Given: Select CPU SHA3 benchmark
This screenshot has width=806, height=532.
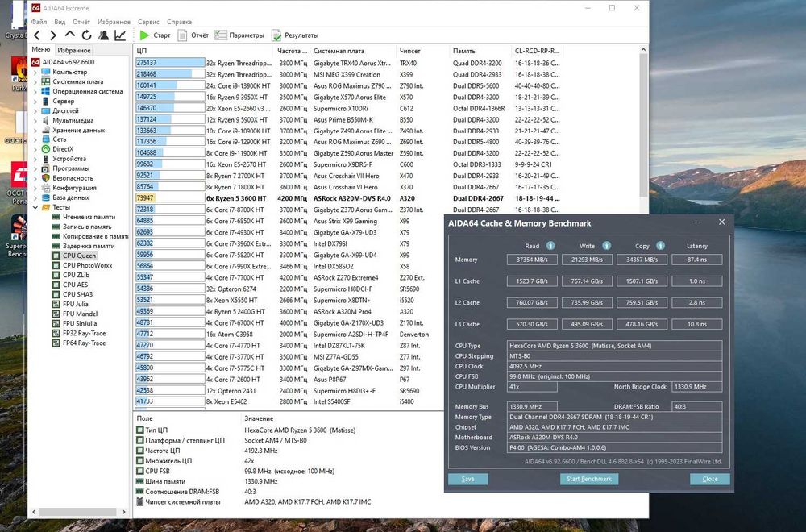Looking at the screenshot, I should pyautogui.click(x=77, y=294).
